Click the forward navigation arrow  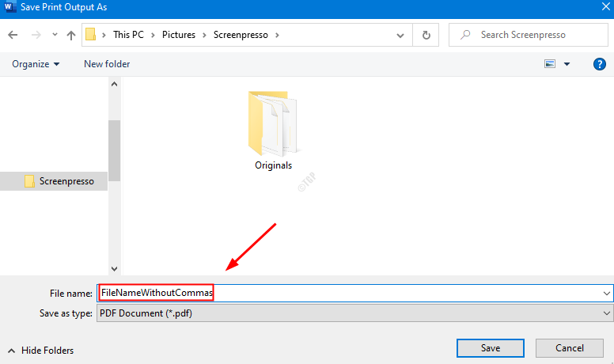pos(36,35)
